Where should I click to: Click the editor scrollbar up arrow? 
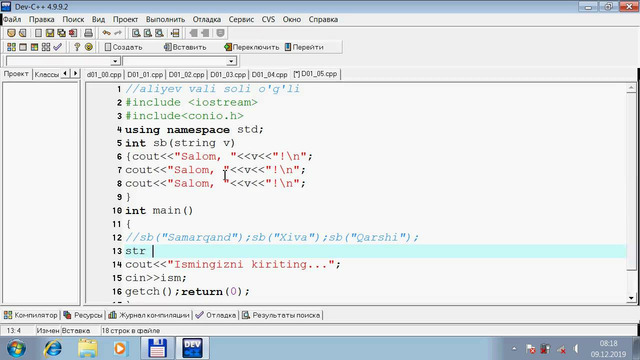pos(631,88)
